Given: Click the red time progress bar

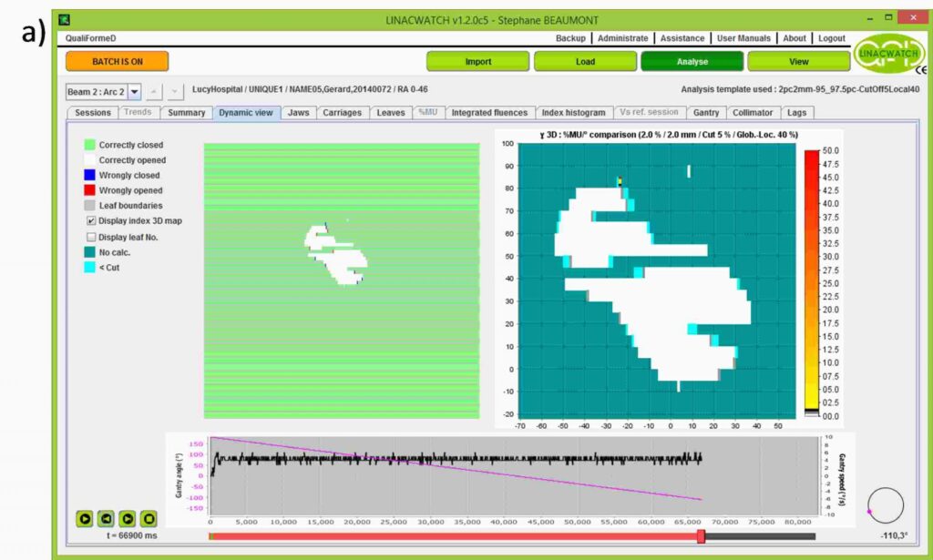Looking at the screenshot, I should [454, 536].
